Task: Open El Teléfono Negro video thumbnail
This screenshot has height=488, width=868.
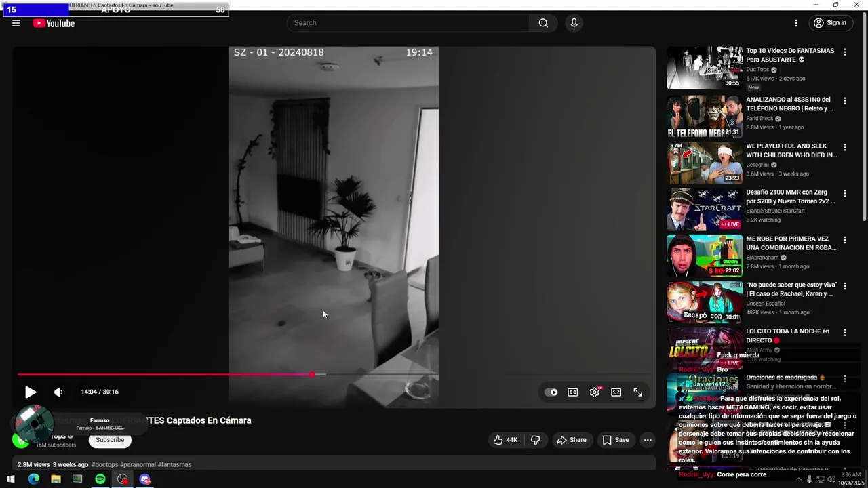Action: pos(705,117)
